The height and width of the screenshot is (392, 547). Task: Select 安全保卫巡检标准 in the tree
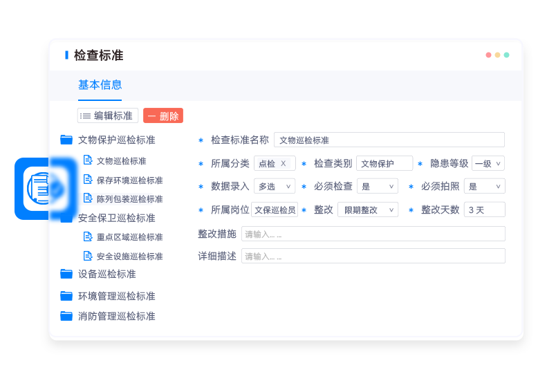coord(116,218)
